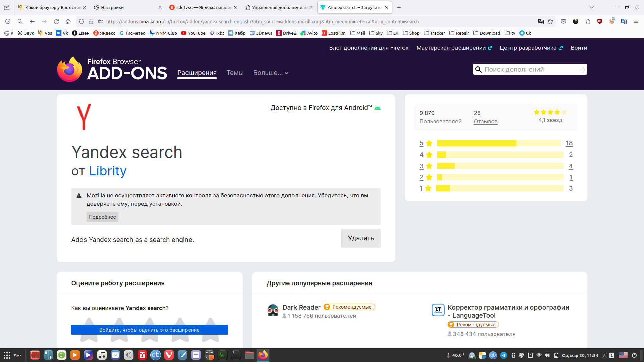
Task: Open the blue translator extension icon
Action: (x=624, y=21)
